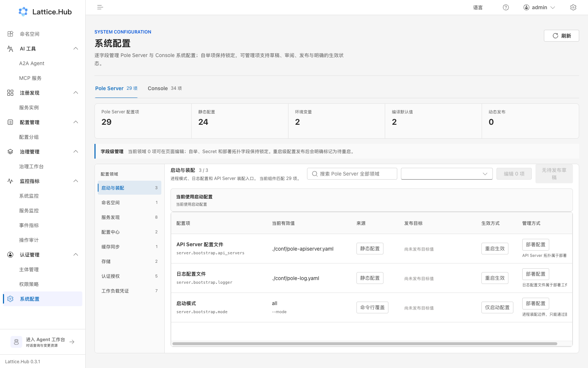This screenshot has height=368, width=588.
Task: Focus the 搜索 Pole Server 全部领域 field
Action: [352, 174]
